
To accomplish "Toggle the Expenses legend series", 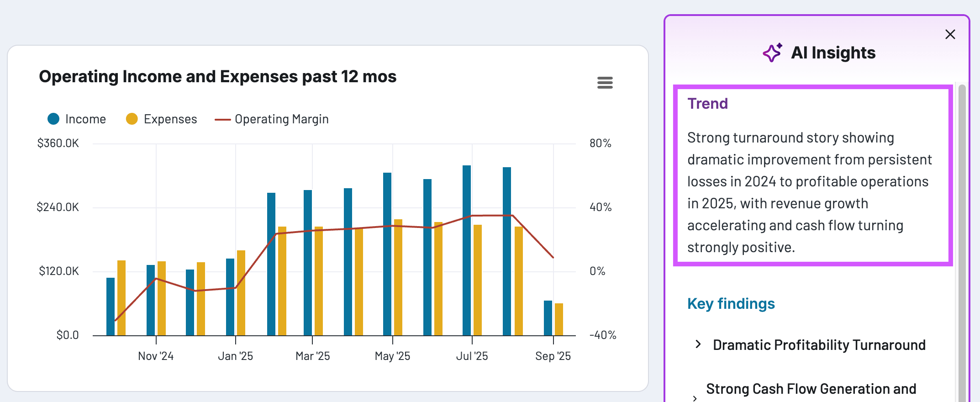I will click(170, 119).
